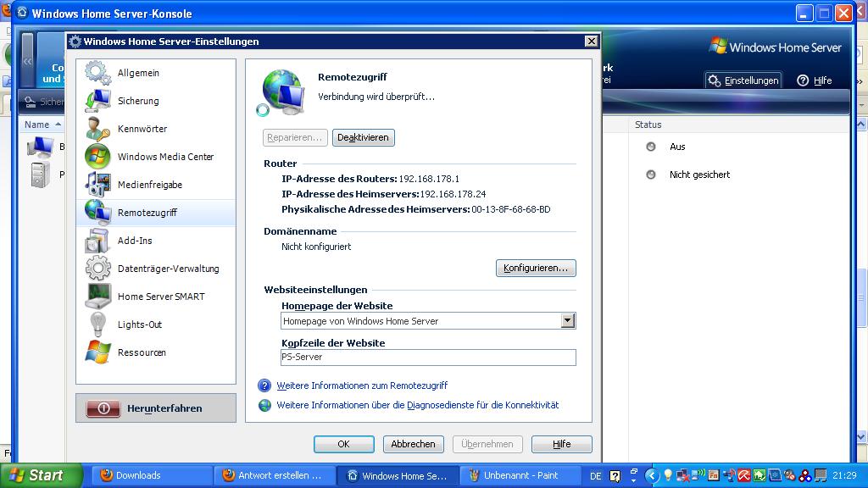This screenshot has width=868, height=488.
Task: Expand the hidden system tray icons arrow
Action: tap(652, 475)
